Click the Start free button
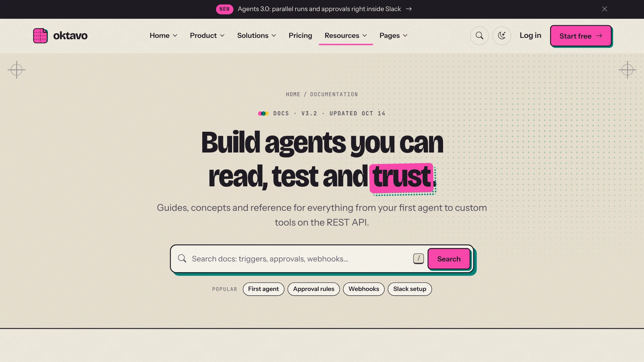644x362 pixels. pyautogui.click(x=581, y=36)
